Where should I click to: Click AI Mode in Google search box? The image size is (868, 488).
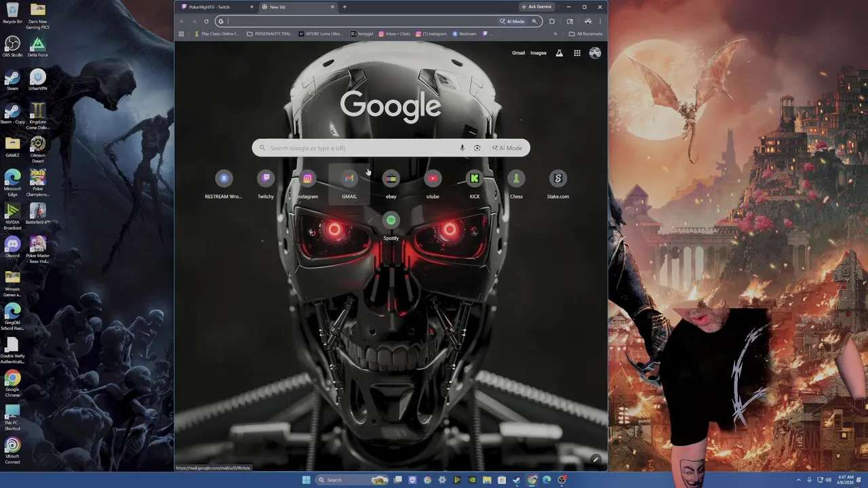pyautogui.click(x=507, y=148)
